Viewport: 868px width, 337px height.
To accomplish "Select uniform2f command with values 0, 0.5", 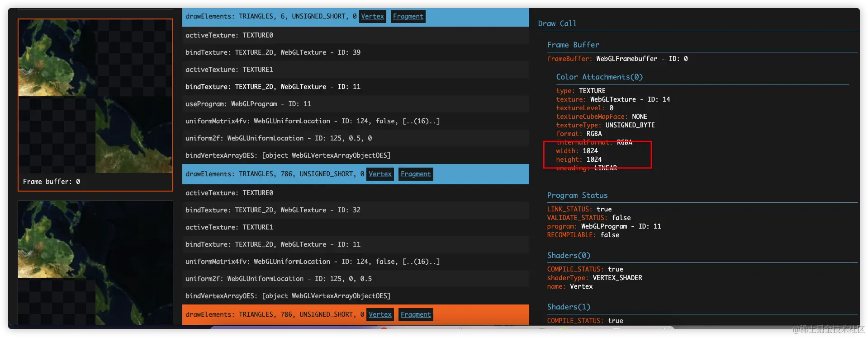I will [x=356, y=279].
